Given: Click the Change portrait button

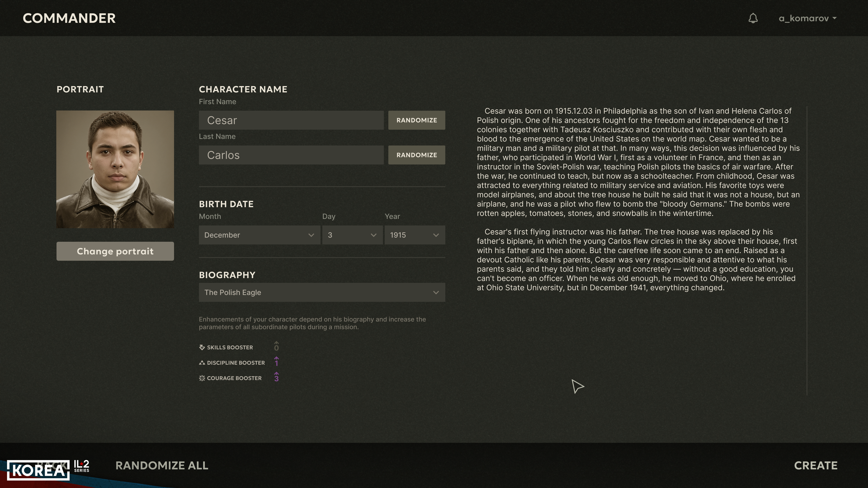Looking at the screenshot, I should (x=115, y=251).
